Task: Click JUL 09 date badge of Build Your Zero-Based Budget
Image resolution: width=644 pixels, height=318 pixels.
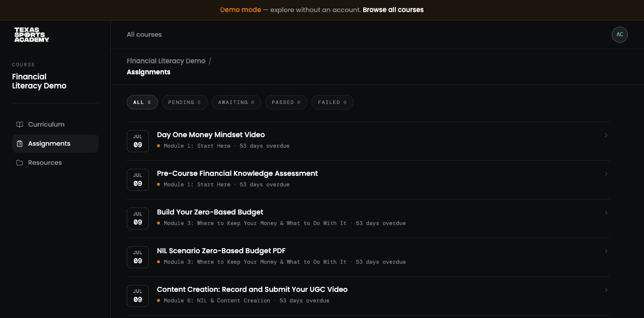Action: 138,219
